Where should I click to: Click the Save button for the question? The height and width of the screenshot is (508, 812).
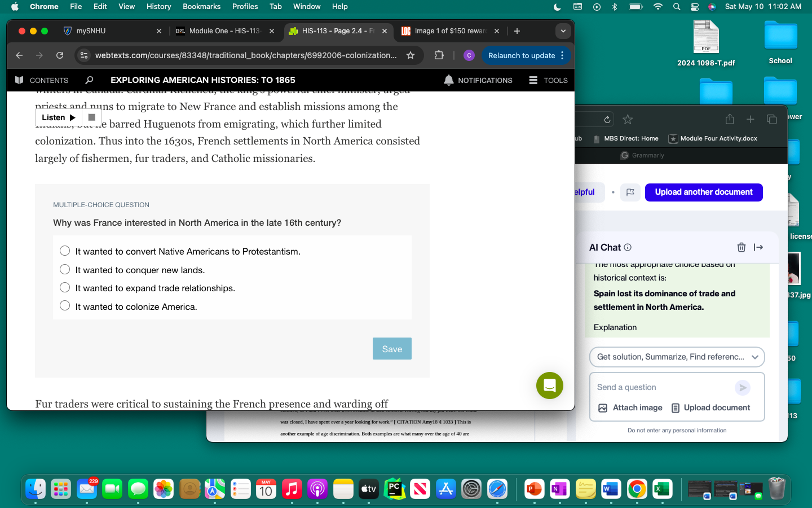pyautogui.click(x=391, y=348)
